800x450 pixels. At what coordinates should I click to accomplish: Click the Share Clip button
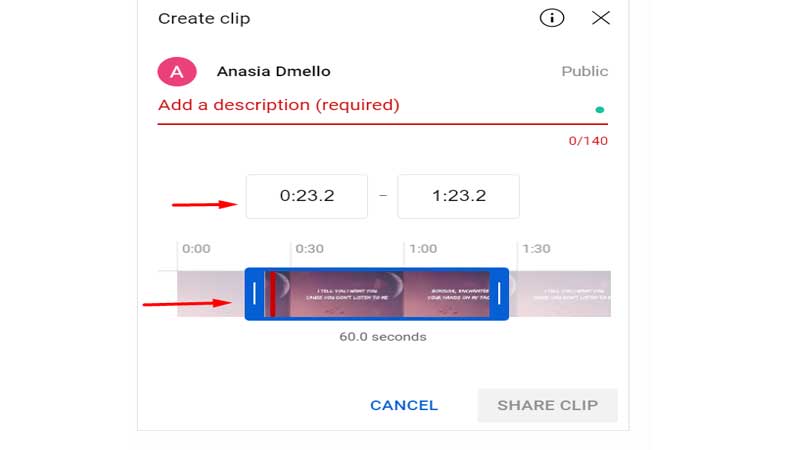[x=547, y=405]
